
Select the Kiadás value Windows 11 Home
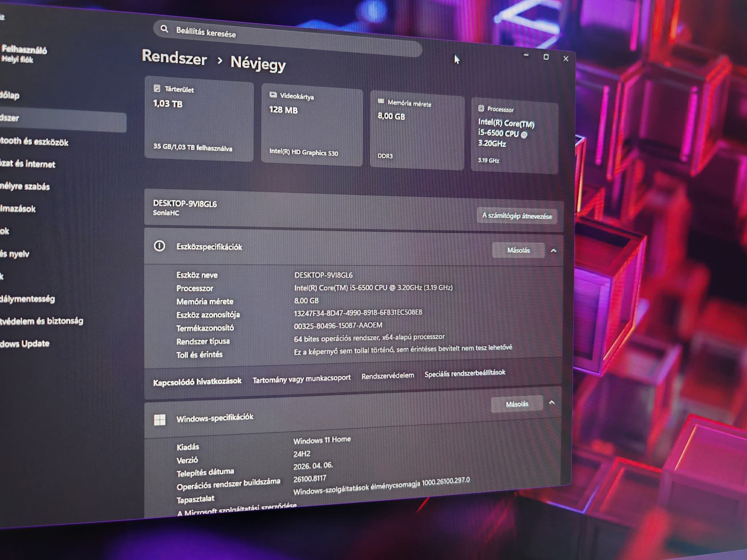322,440
